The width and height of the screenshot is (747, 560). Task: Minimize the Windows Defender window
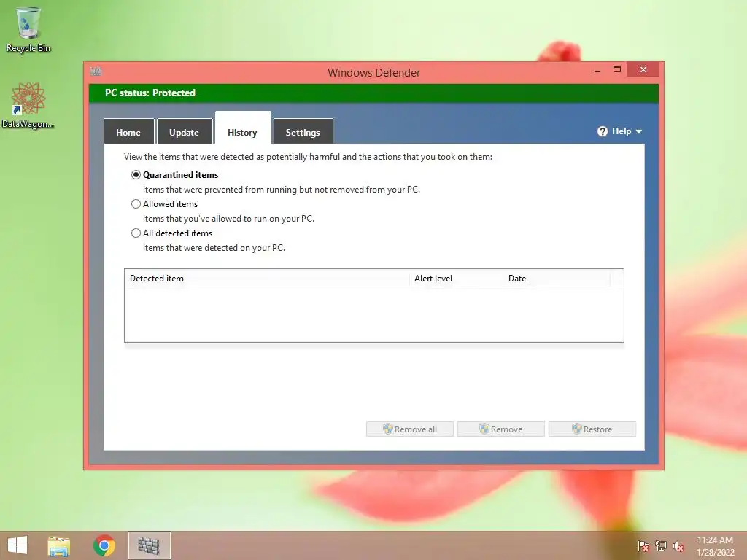click(597, 71)
